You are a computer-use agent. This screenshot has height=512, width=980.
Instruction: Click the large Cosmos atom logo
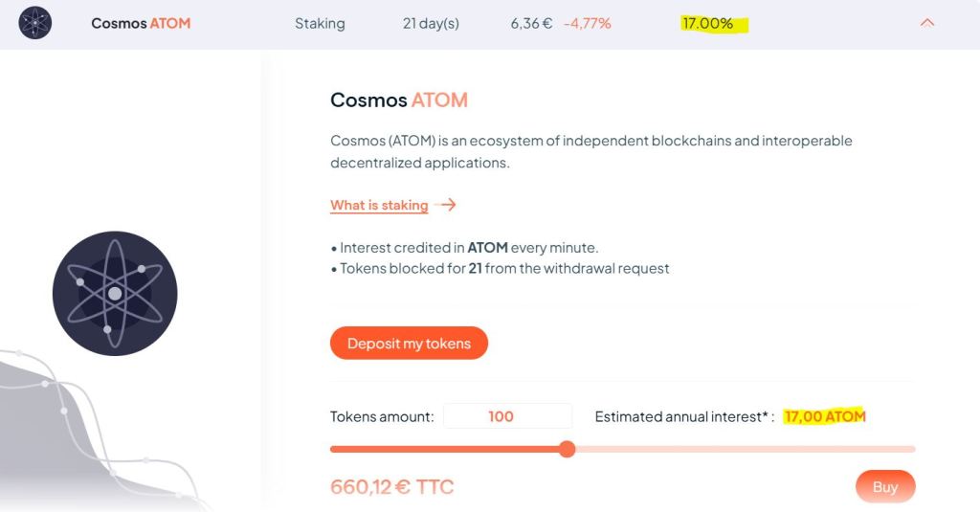115,293
